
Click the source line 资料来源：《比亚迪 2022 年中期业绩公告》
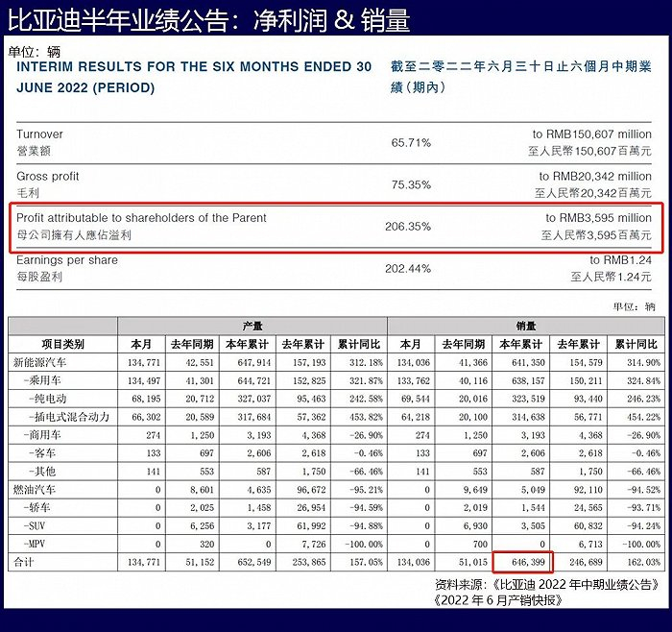(547, 585)
